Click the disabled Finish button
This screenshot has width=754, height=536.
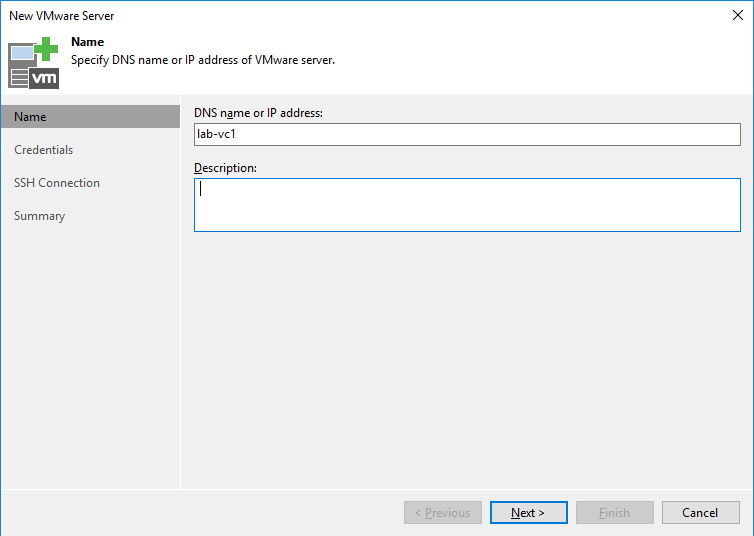point(614,513)
